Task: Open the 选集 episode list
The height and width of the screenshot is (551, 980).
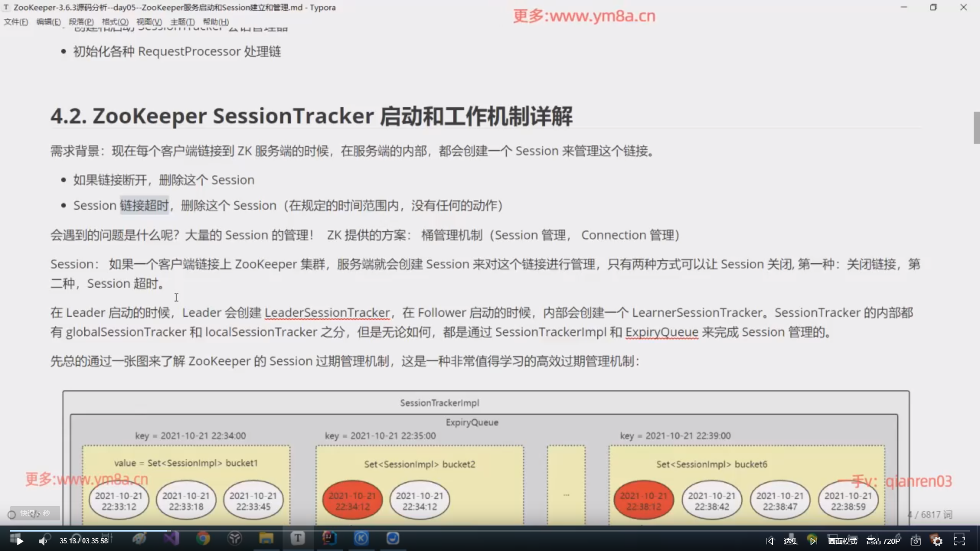Action: point(791,541)
